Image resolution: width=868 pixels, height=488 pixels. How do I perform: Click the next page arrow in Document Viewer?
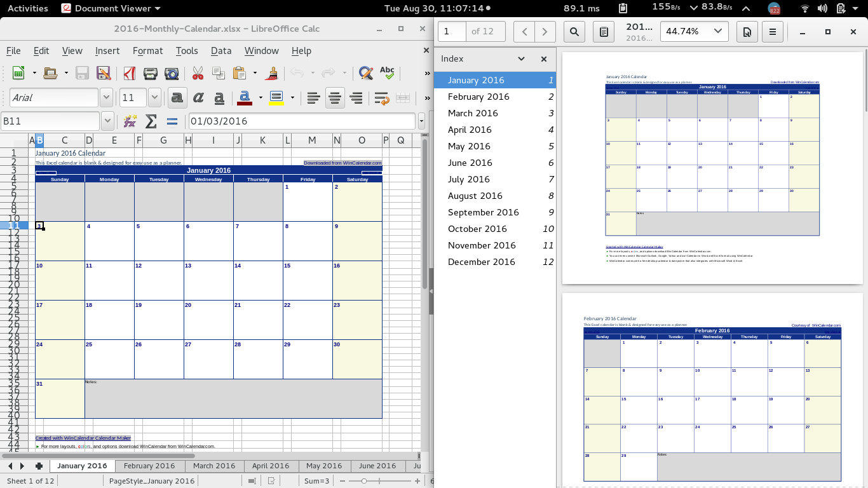545,31
